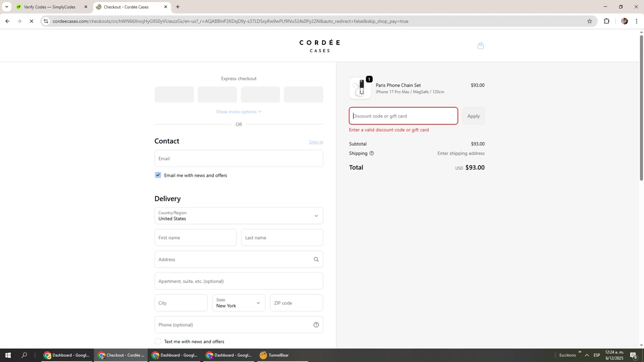The image size is (644, 362).
Task: Go back with the browser back arrow
Action: point(7,21)
